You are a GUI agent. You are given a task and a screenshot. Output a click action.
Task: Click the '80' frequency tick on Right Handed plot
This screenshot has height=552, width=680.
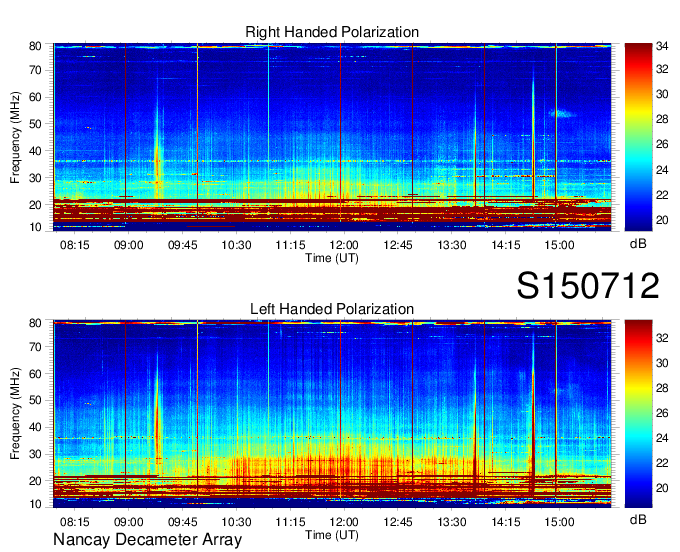(35, 46)
